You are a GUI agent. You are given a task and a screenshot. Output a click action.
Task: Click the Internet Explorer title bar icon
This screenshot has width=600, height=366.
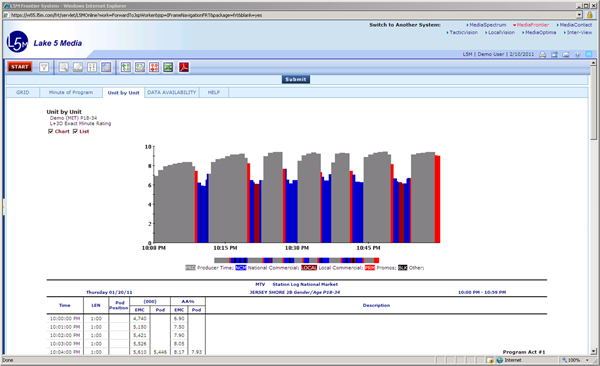pos(6,6)
